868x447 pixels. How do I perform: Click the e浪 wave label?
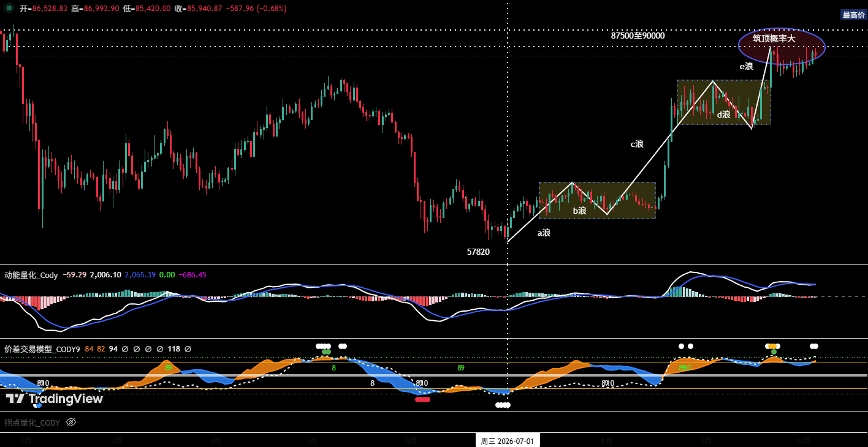(x=746, y=66)
